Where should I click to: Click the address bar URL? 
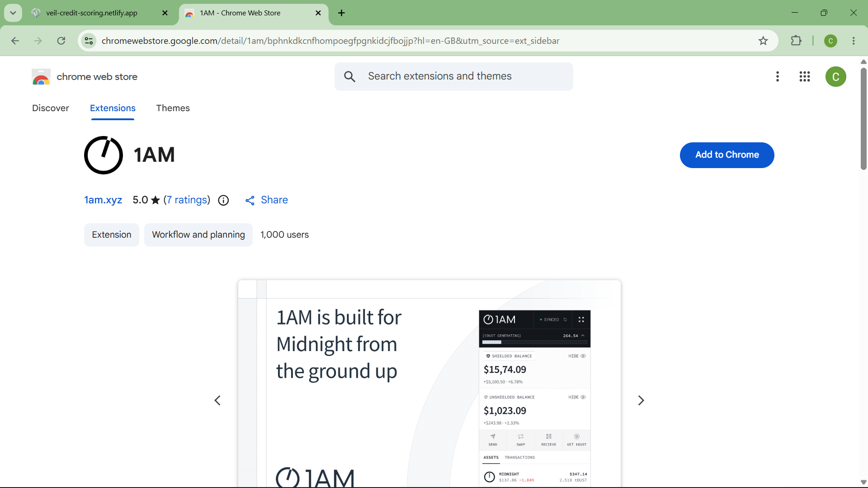click(x=330, y=41)
